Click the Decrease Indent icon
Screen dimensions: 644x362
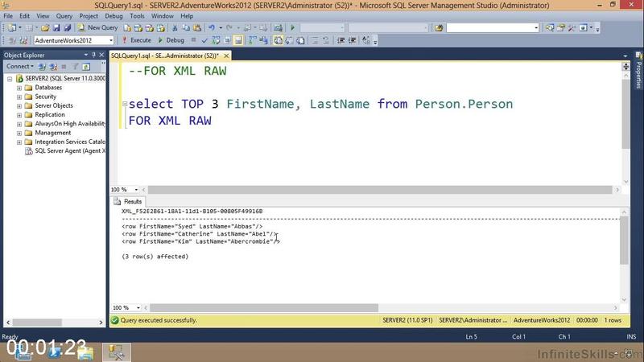[341, 40]
